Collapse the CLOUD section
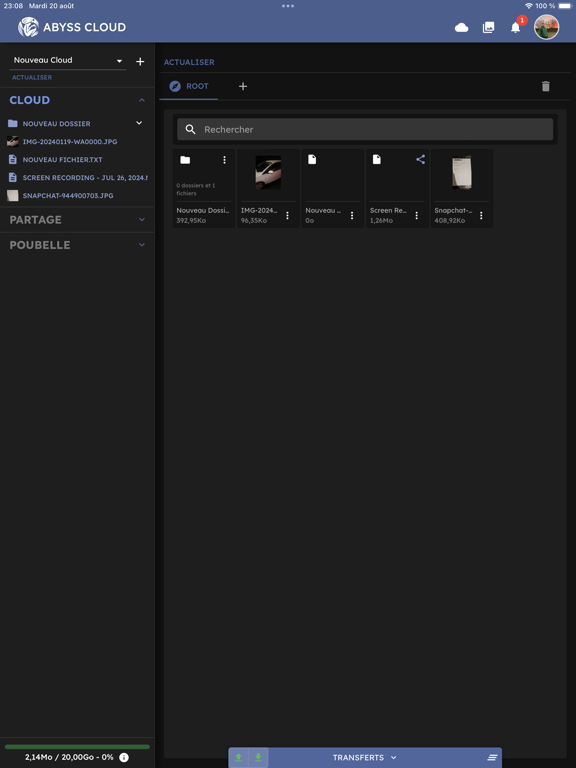Image resolution: width=576 pixels, height=768 pixels. [142, 100]
